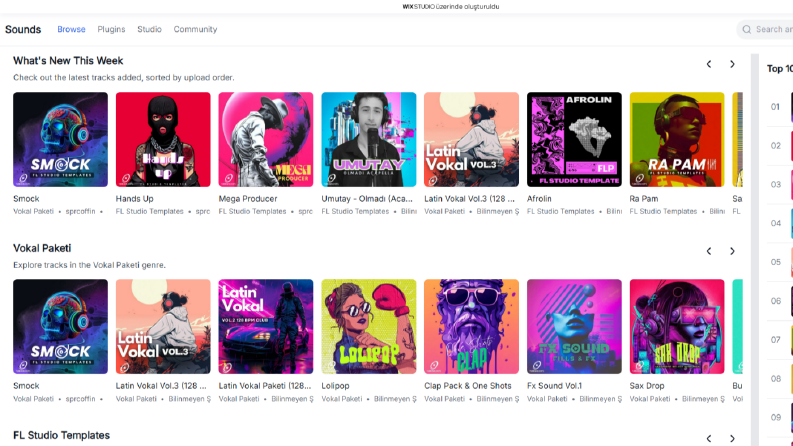Show next FL Studio Templates items
This screenshot has width=793, height=446.
tap(732, 438)
